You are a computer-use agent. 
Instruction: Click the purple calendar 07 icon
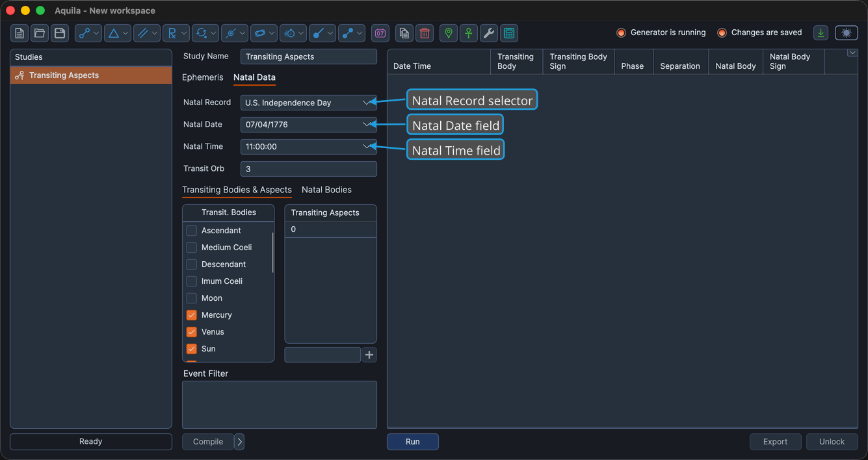click(380, 33)
